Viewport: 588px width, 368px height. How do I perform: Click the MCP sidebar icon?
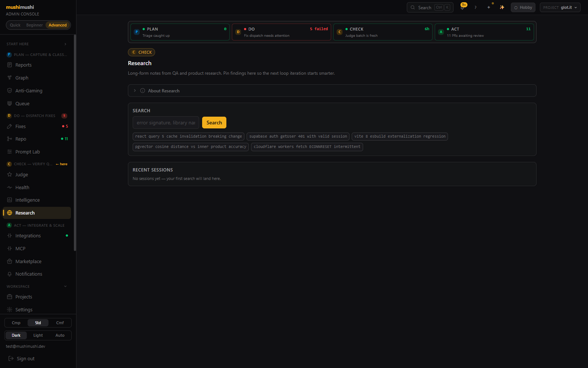pyautogui.click(x=10, y=248)
